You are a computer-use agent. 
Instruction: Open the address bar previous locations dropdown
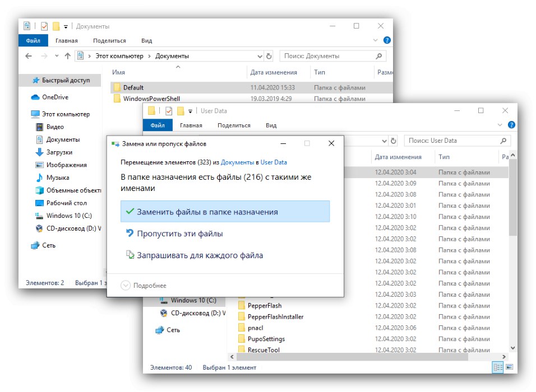point(260,55)
